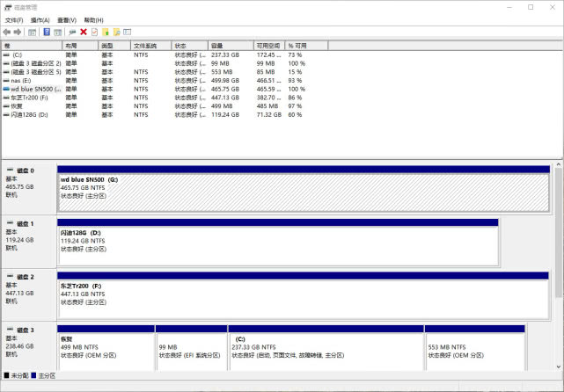Click the 71.32 GB free space cell
The height and width of the screenshot is (392, 564).
click(x=269, y=114)
